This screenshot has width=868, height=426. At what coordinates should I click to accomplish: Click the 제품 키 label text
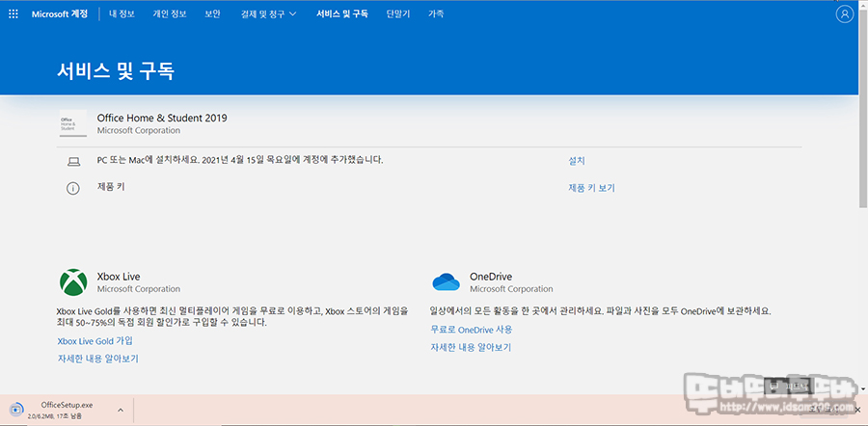[111, 187]
